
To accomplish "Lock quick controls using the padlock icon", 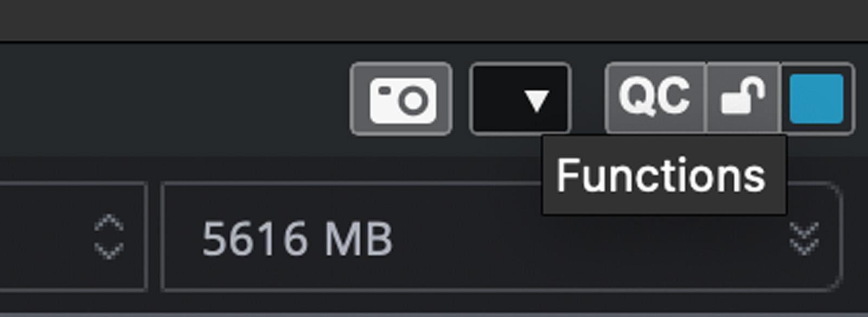I will pos(743,98).
